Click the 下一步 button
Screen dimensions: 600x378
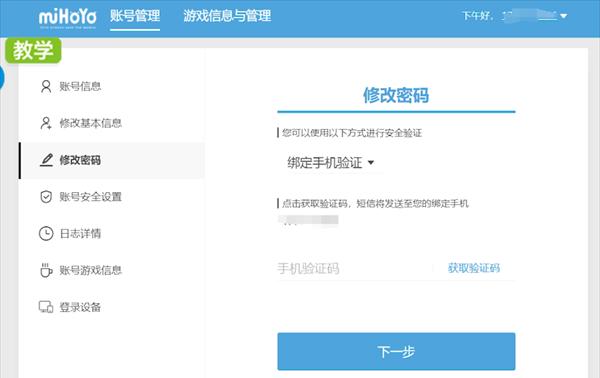(396, 352)
